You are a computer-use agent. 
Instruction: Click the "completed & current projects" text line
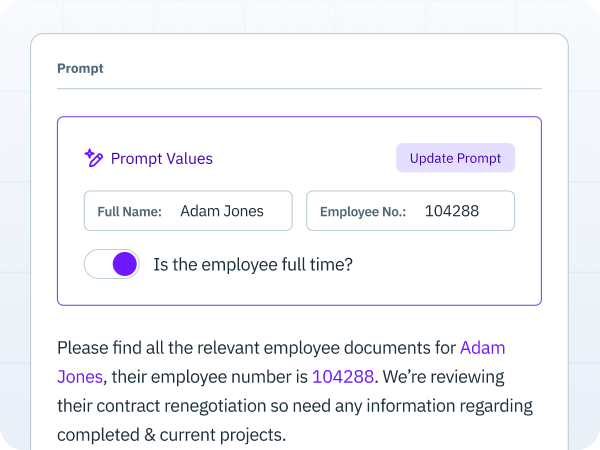point(170,435)
